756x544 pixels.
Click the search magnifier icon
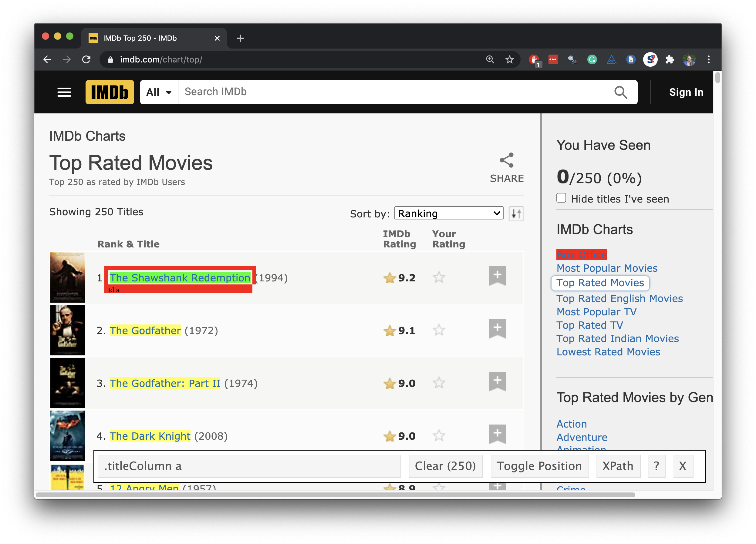click(x=621, y=92)
